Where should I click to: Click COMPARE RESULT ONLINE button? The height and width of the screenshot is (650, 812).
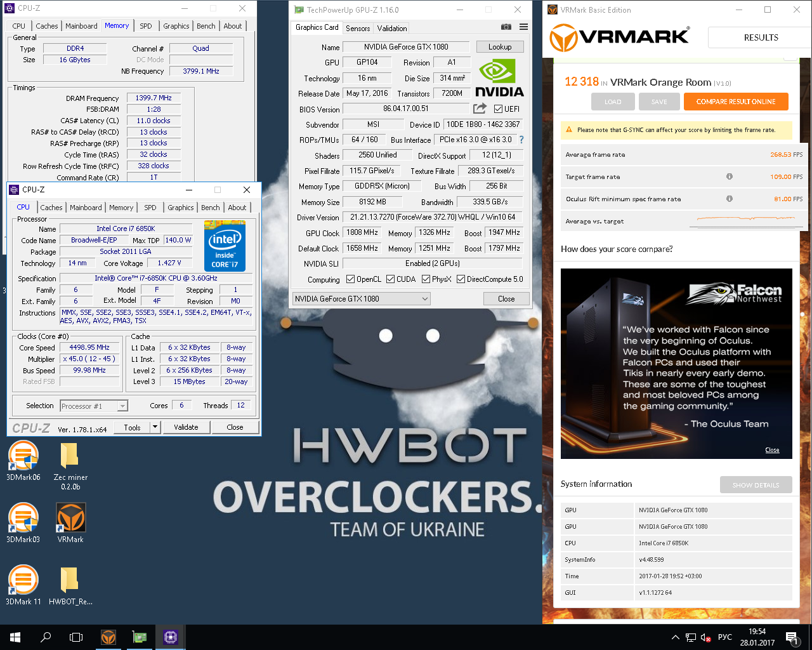736,102
